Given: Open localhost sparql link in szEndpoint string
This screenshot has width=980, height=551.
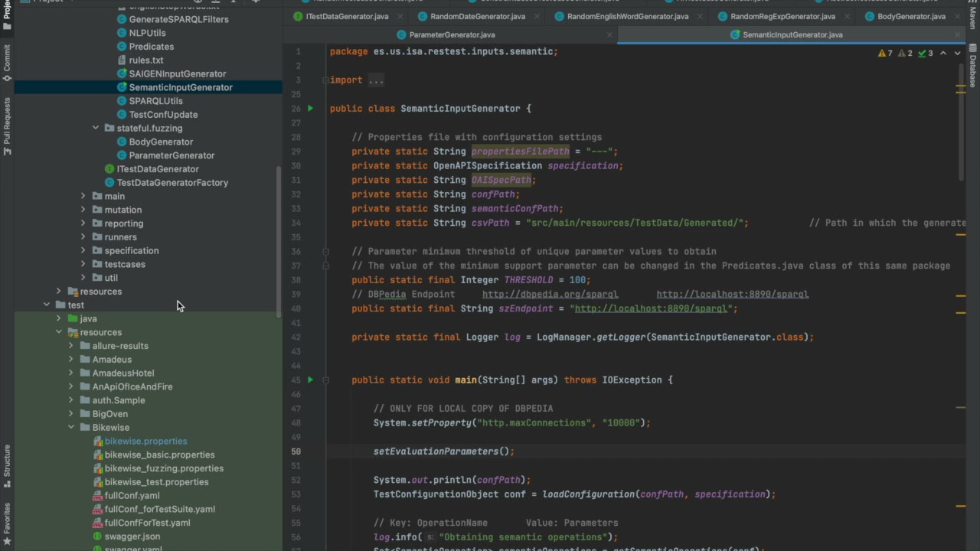Looking at the screenshot, I should coord(651,308).
